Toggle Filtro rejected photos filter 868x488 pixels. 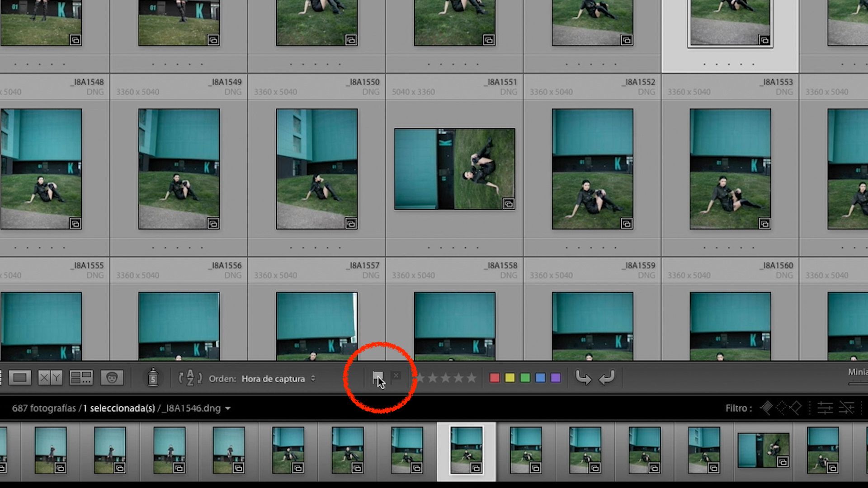[x=795, y=408]
